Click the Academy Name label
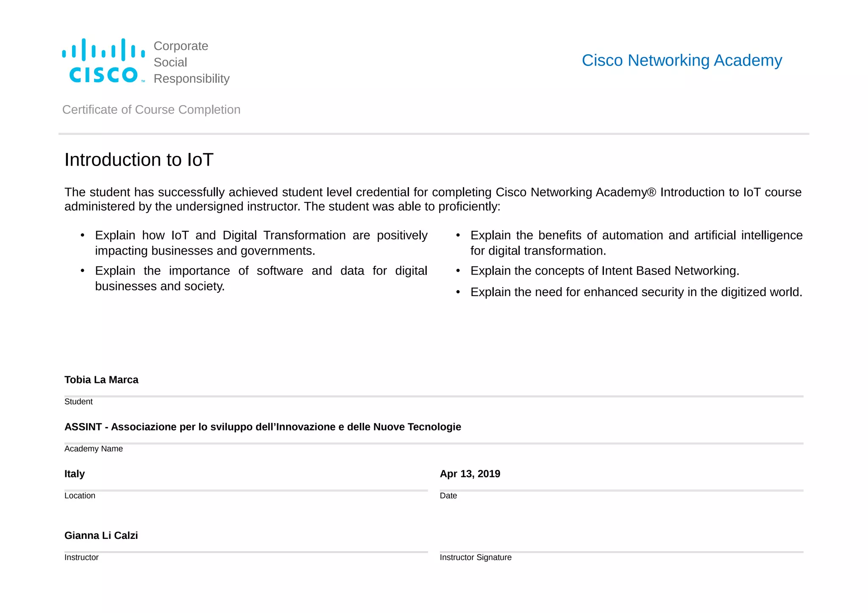Viewport: 868px width, 613px height. tap(94, 449)
